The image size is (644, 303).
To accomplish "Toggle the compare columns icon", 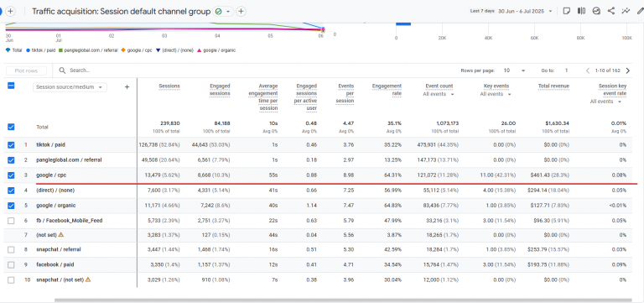I will tap(582, 11).
